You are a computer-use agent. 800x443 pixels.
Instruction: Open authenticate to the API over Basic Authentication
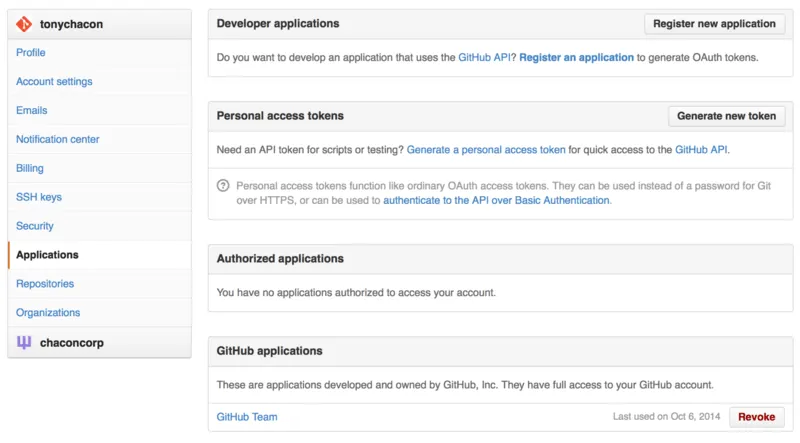tap(496, 201)
